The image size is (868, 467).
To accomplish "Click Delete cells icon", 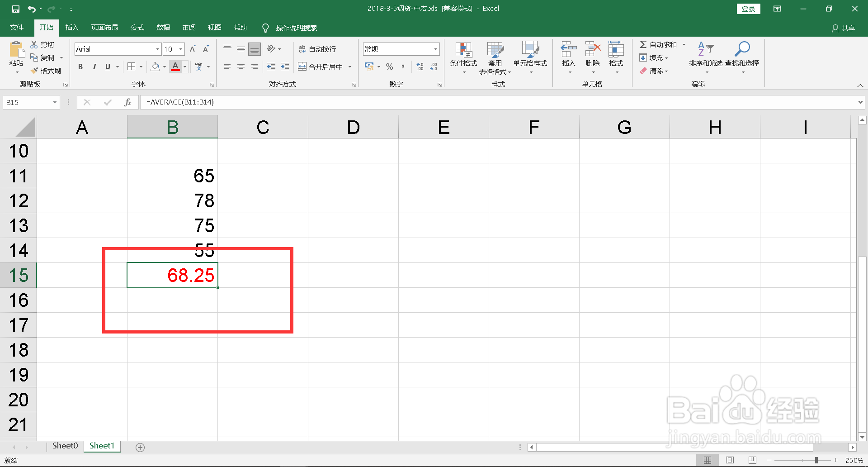I will pyautogui.click(x=593, y=49).
